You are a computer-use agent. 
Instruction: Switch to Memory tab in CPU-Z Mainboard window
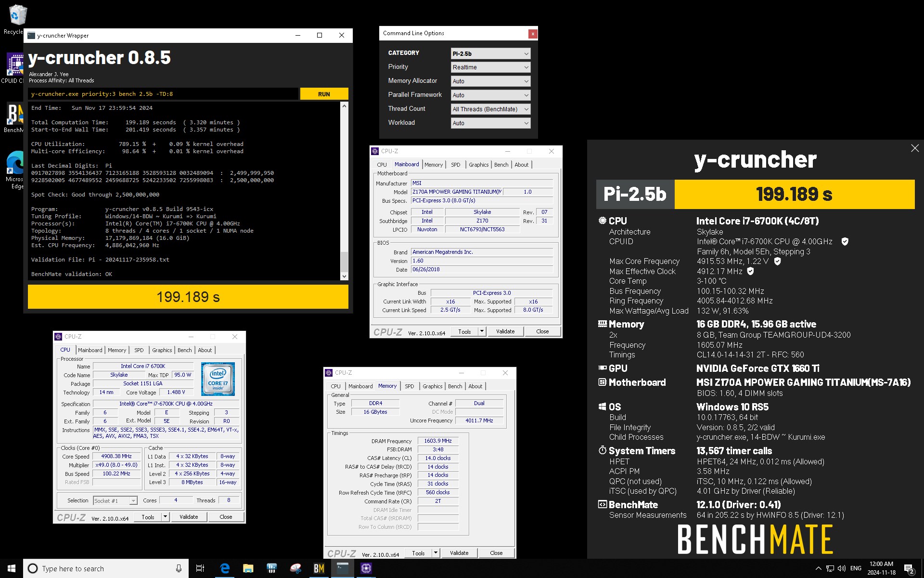(x=433, y=165)
